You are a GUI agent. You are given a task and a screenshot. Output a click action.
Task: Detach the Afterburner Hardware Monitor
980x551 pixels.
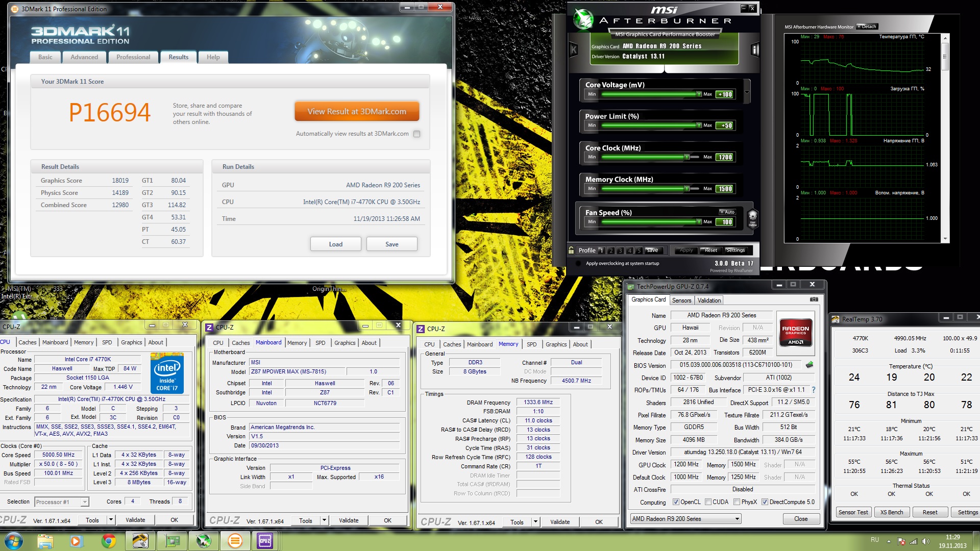pyautogui.click(x=867, y=27)
